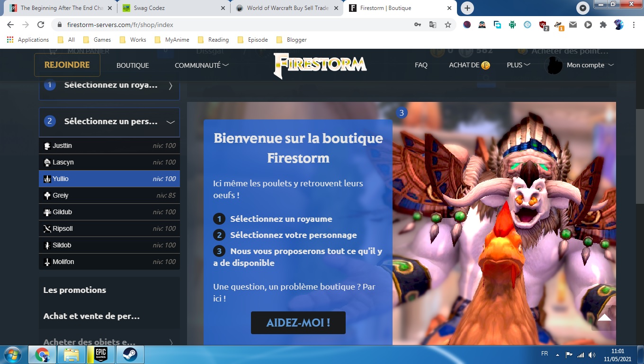
Task: Click the scroll-to-top arrow button
Action: pyautogui.click(x=604, y=318)
